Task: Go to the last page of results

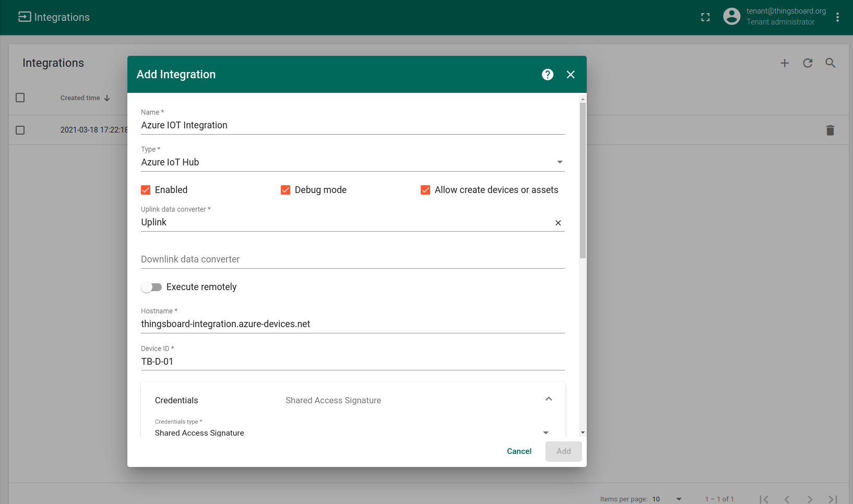Action: coord(833,499)
